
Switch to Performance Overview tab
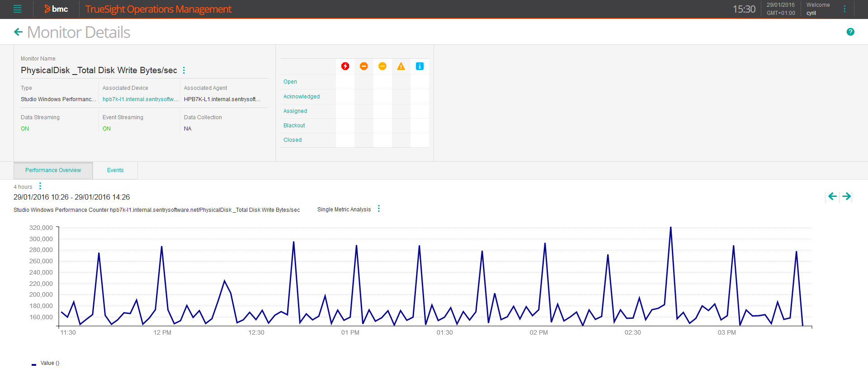click(x=53, y=170)
